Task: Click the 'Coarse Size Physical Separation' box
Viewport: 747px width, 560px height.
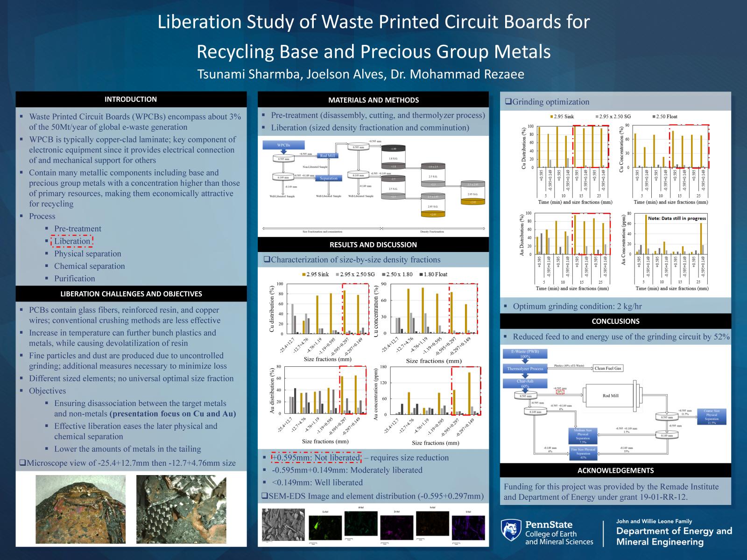Action: click(712, 417)
